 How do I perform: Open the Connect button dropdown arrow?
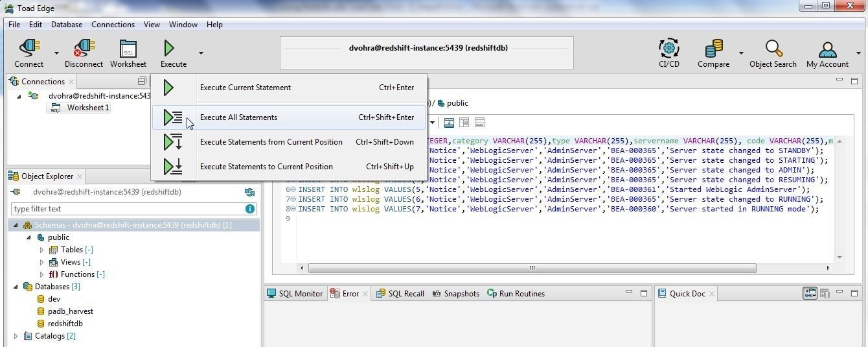point(56,53)
